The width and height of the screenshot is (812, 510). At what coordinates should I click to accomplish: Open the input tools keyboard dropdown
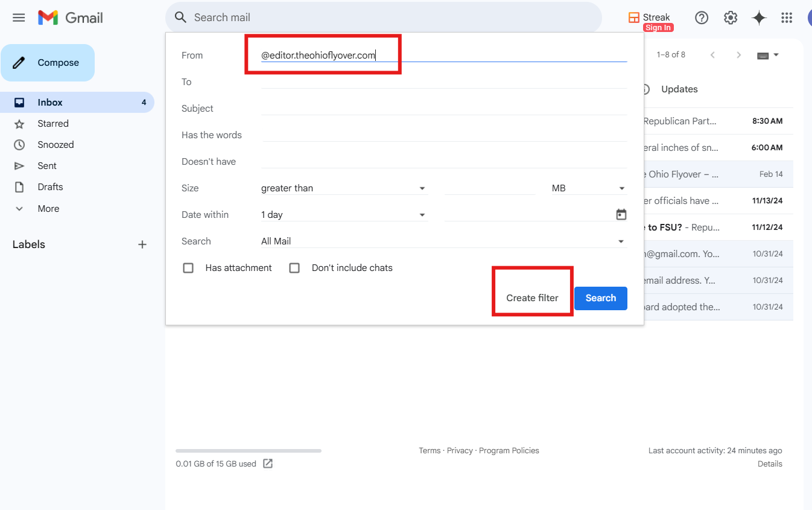(x=768, y=55)
